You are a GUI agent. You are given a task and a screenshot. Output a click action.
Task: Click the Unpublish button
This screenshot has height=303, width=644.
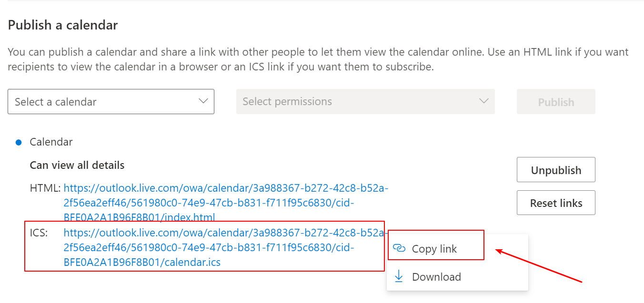point(556,170)
